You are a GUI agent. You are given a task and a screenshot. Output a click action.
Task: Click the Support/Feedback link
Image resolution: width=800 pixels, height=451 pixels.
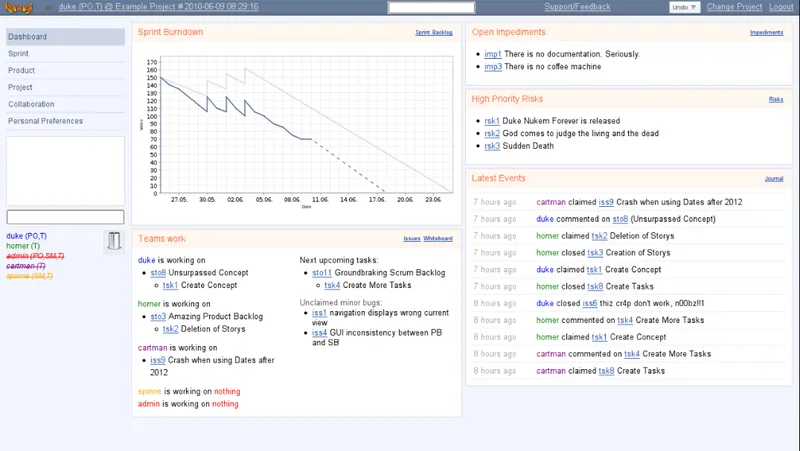click(x=577, y=7)
